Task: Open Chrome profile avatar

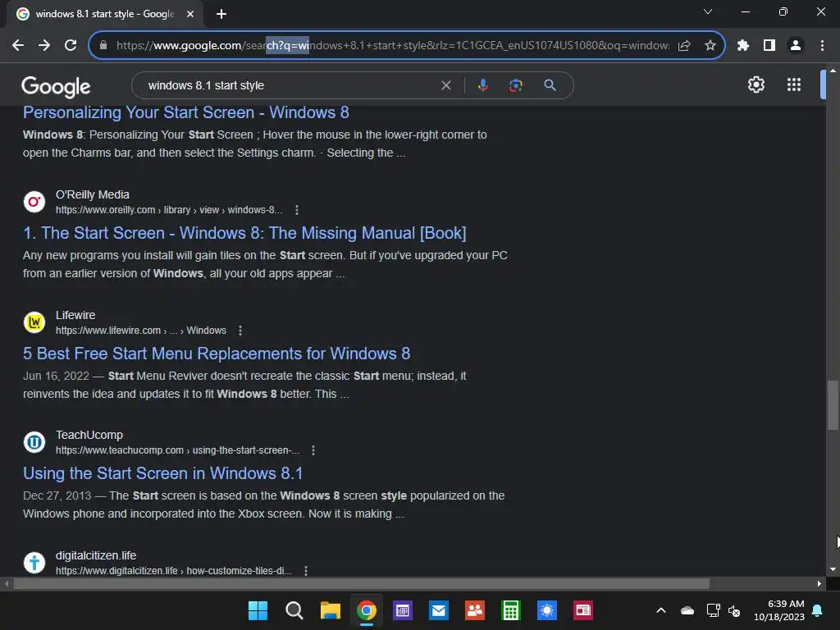Action: pyautogui.click(x=796, y=46)
